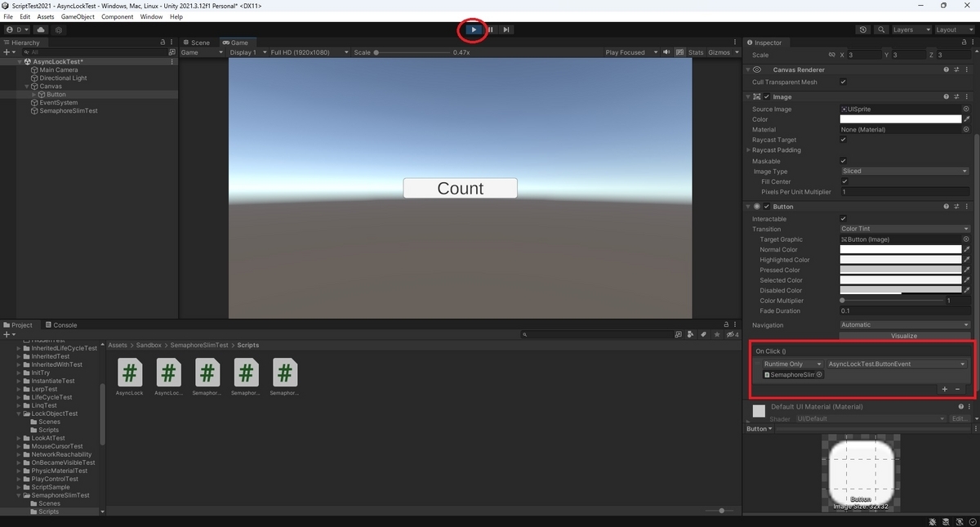The width and height of the screenshot is (980, 527).
Task: Open the Display 1 dropdown
Action: pyautogui.click(x=247, y=52)
